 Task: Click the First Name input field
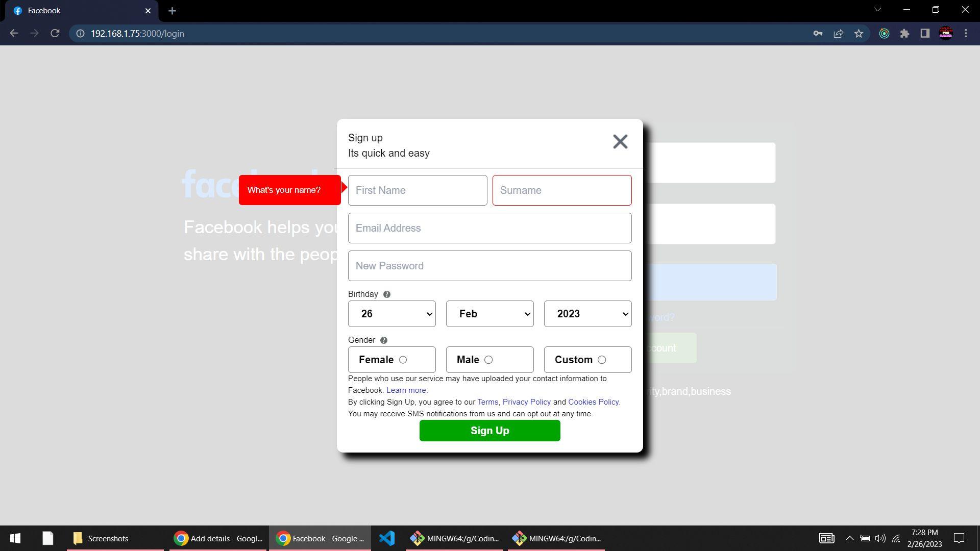tap(418, 190)
